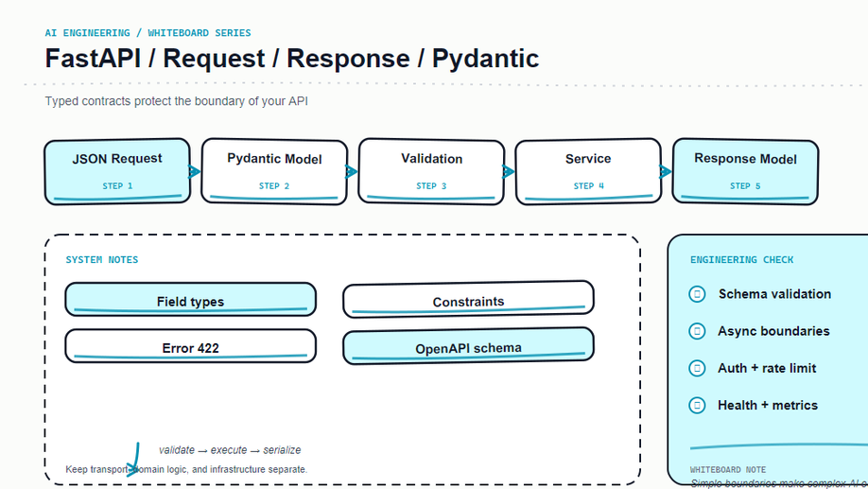Click arrow between Pydantic Model and Validation
Viewport: 868px width, 489px height.
click(351, 172)
